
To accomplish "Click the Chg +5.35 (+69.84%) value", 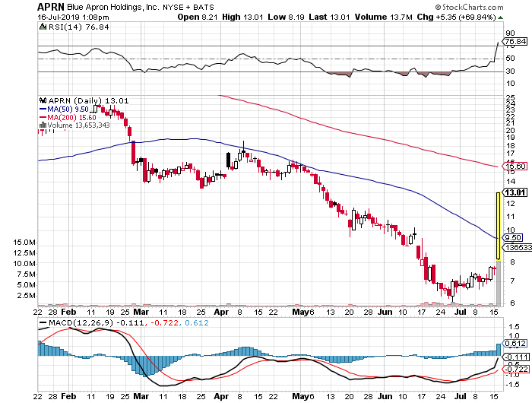I will point(456,17).
